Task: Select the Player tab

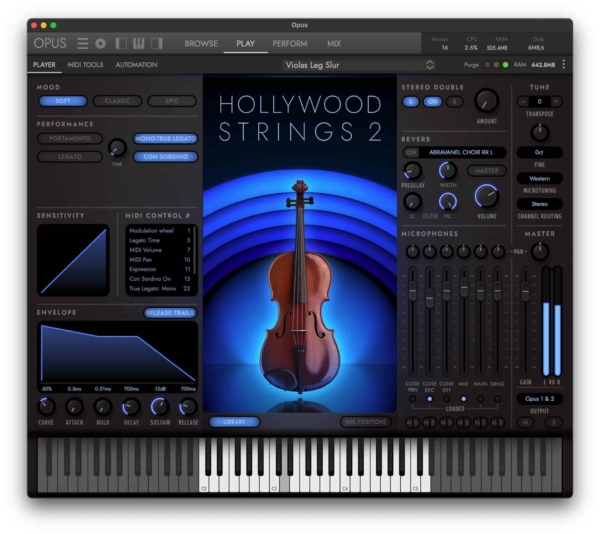Action: coord(44,65)
